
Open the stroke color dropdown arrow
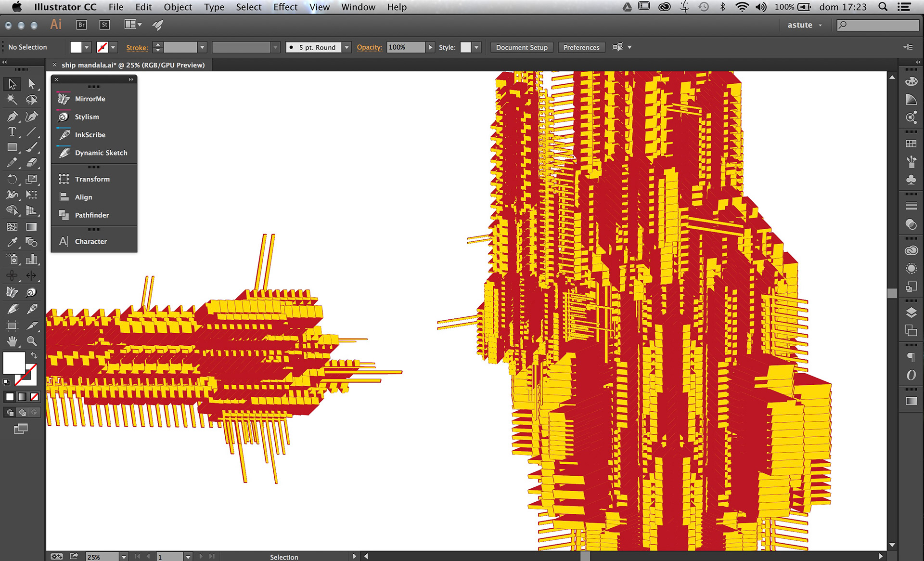pos(114,47)
